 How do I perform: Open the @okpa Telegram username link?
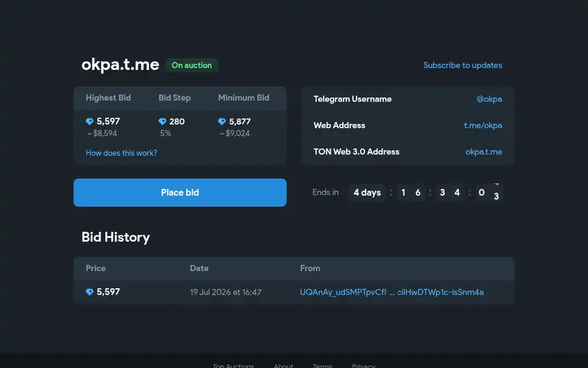[x=489, y=99]
